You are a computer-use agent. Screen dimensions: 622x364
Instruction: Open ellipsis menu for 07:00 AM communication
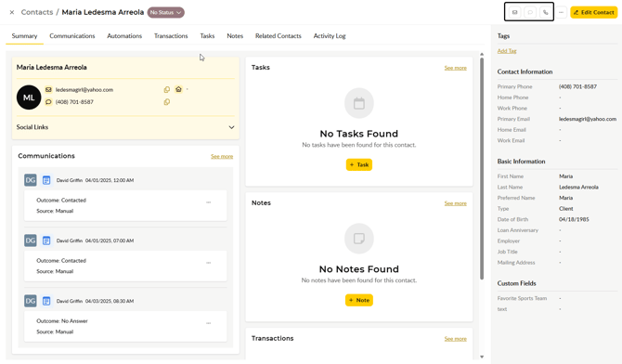209,263
